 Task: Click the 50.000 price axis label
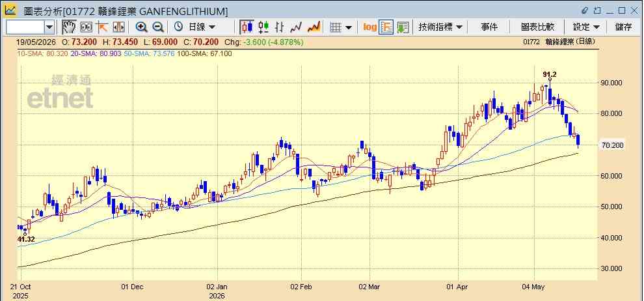[612, 207]
